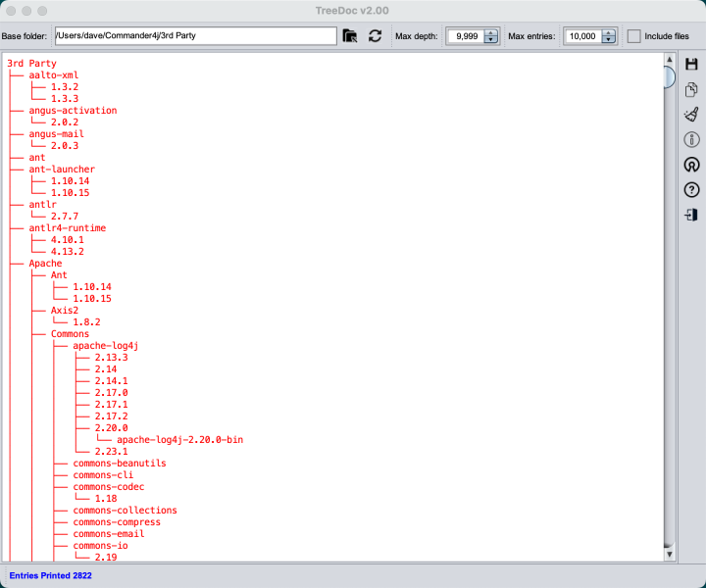Increase Max depth with the up arrow

(490, 32)
